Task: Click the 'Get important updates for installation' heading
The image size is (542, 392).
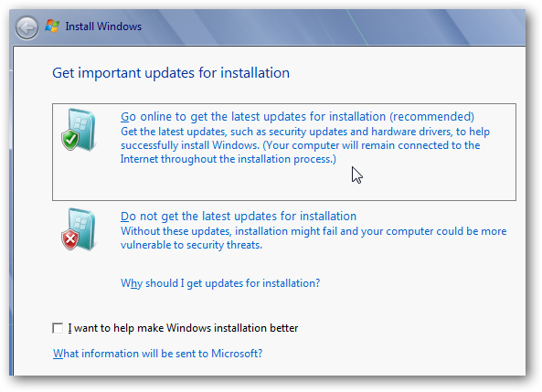Action: (171, 73)
